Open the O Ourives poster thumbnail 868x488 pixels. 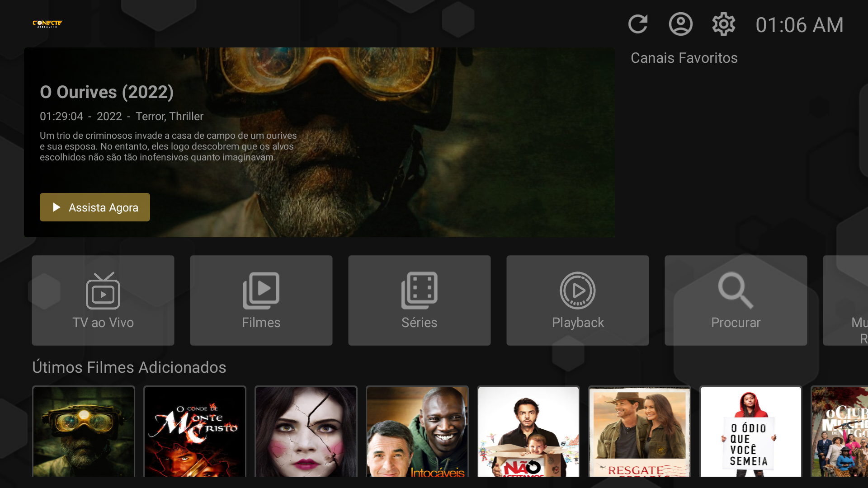click(84, 432)
